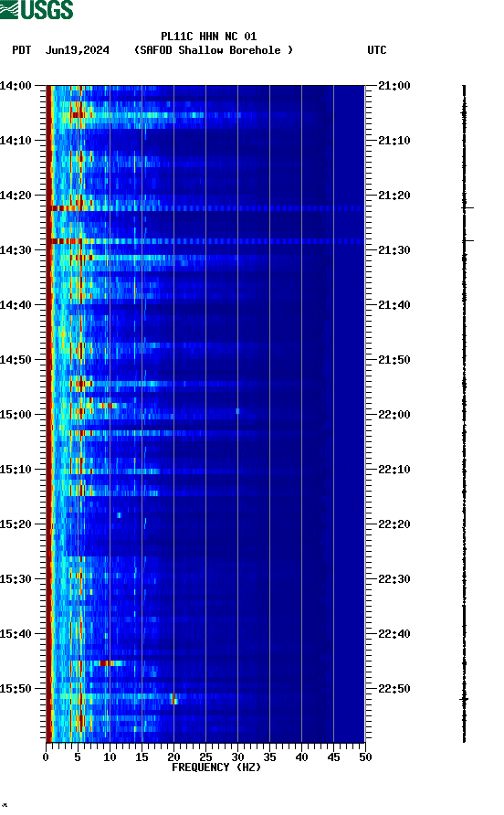Screen dimensions: 504x815
Task: Click the 50 Hz frequency axis label
Action: 365,757
